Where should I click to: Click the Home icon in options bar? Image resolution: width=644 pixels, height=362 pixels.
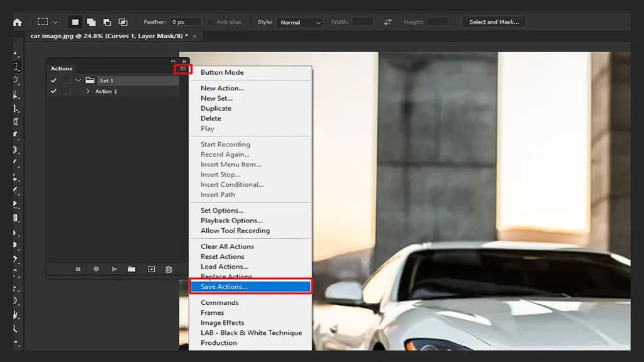(x=17, y=22)
